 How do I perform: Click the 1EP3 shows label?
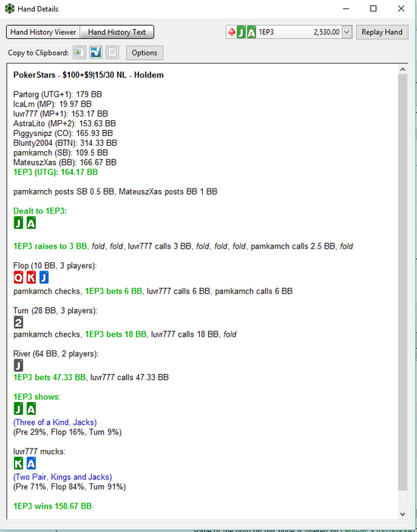click(37, 397)
